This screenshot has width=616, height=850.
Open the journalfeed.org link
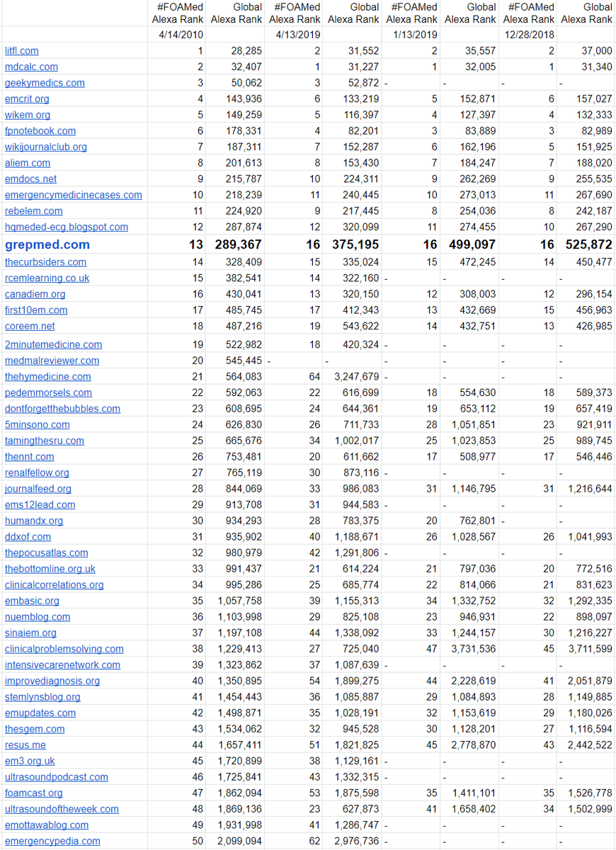38,489
